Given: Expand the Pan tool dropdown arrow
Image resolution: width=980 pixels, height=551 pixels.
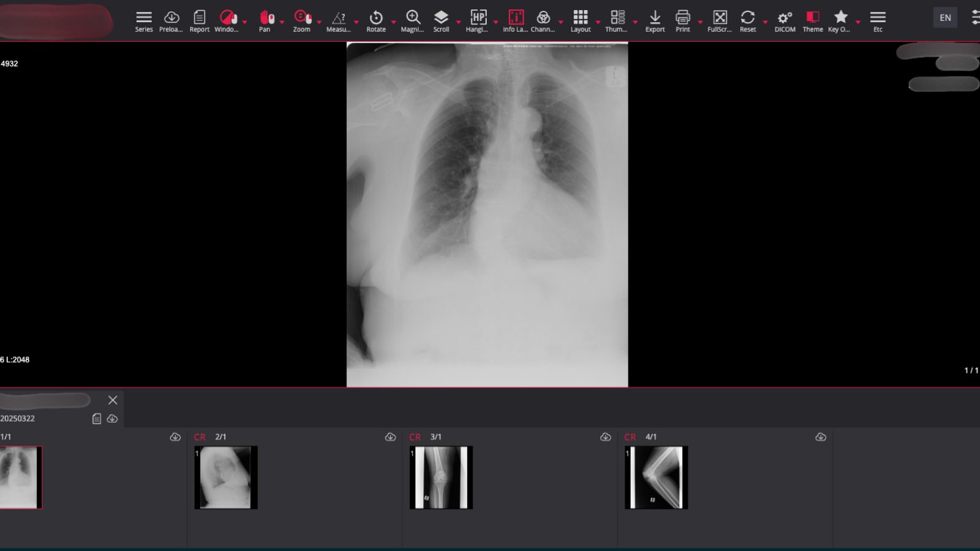Looking at the screenshot, I should click(282, 22).
